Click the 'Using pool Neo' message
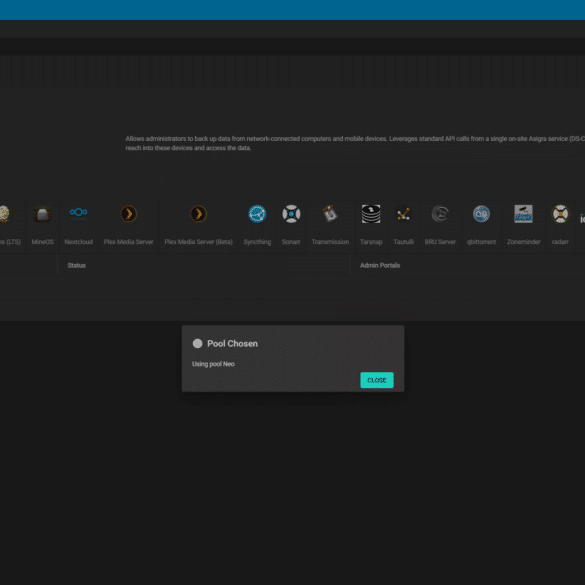The width and height of the screenshot is (585, 585). click(213, 364)
